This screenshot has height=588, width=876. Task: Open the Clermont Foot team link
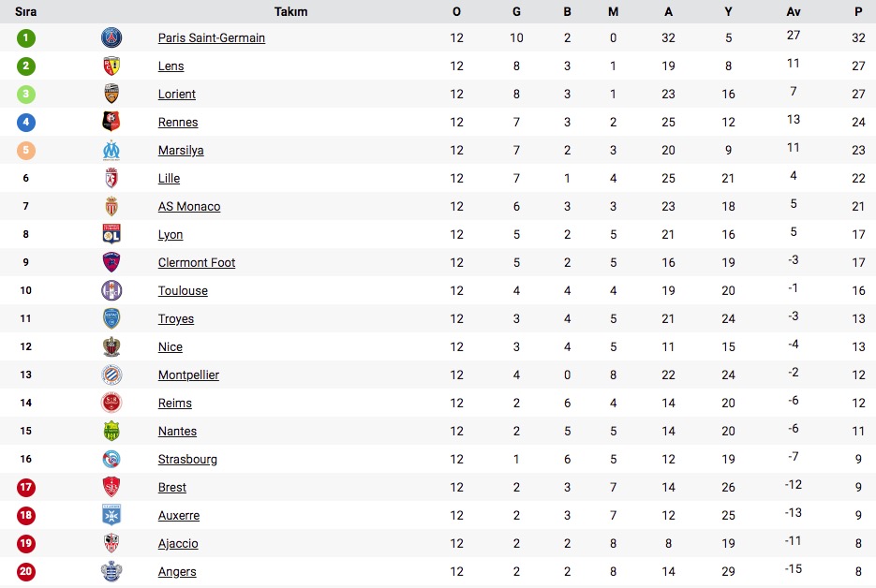point(197,262)
